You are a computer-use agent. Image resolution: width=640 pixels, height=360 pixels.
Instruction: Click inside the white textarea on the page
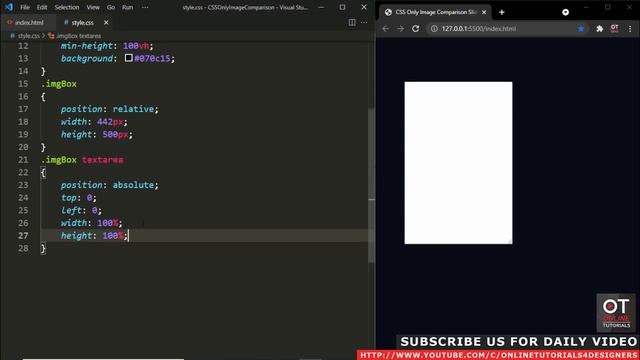click(458, 163)
